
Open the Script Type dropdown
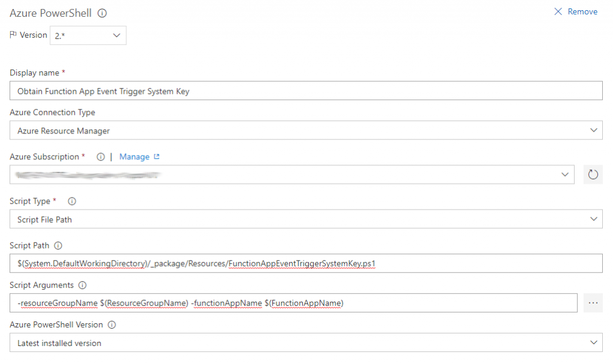306,219
